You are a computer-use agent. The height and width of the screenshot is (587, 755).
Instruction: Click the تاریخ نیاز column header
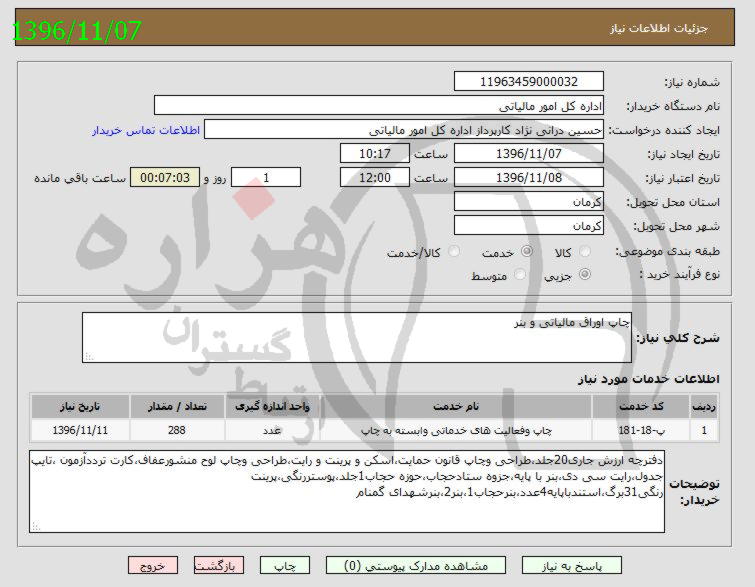[80, 406]
